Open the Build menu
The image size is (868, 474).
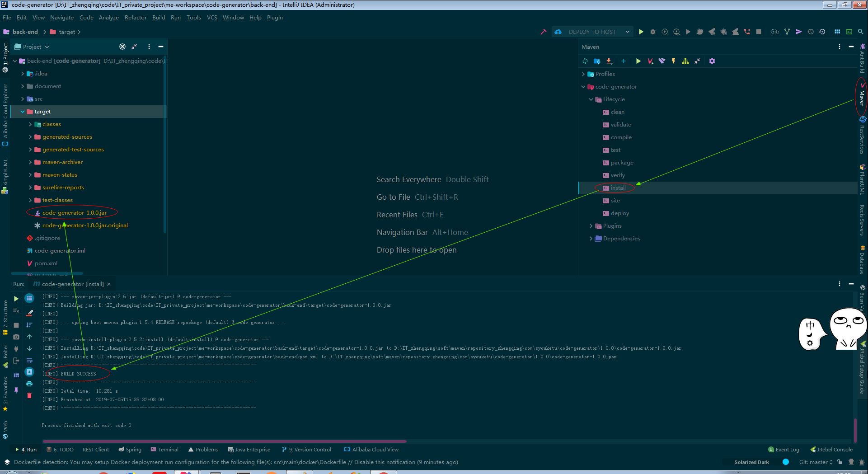coord(159,17)
